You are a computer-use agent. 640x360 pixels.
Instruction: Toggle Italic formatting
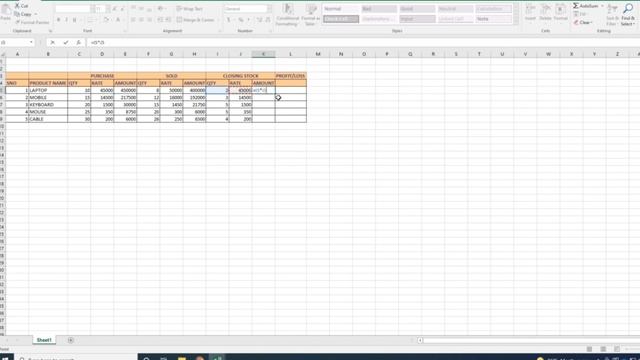[66, 20]
